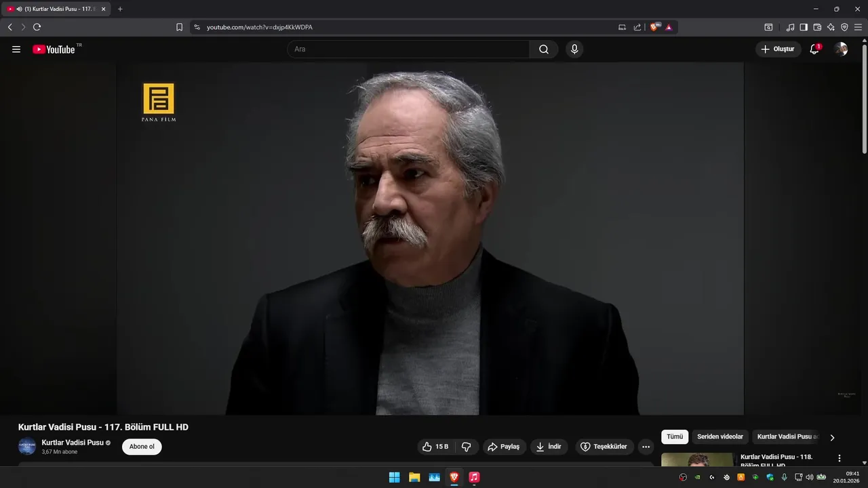Start voice search with microphone icon

(574, 49)
